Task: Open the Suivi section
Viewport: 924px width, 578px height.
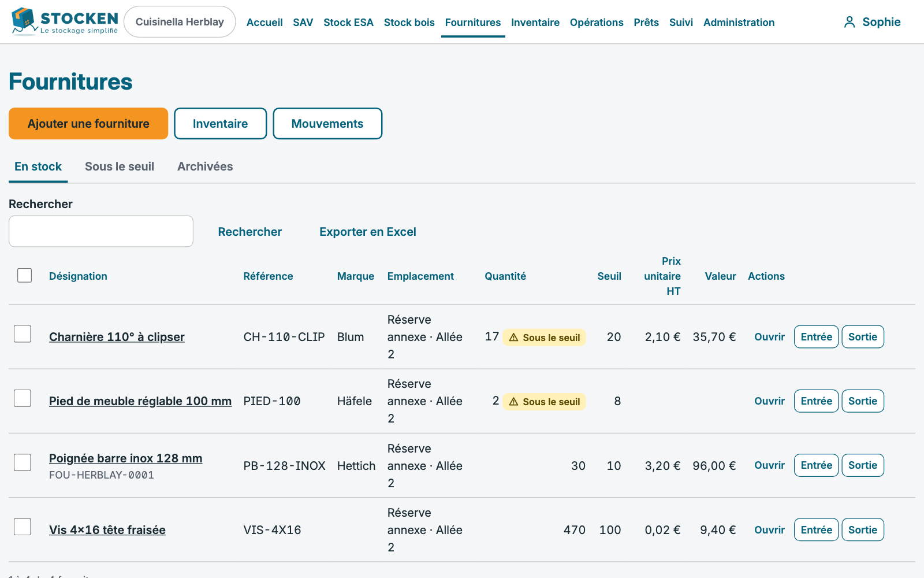Action: pyautogui.click(x=681, y=23)
